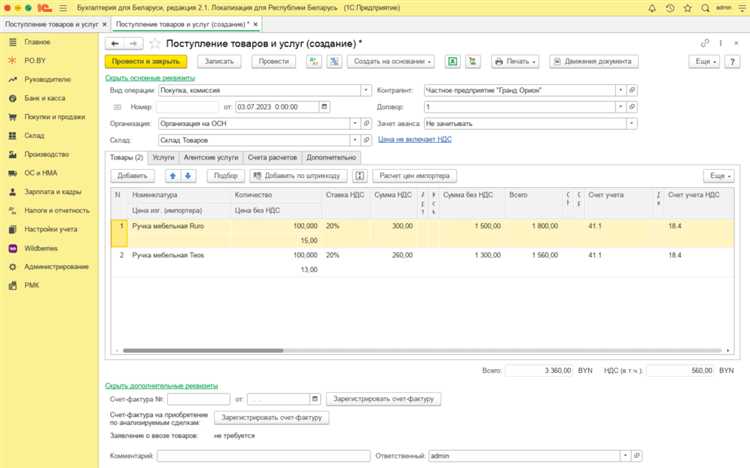Open help question mark button
750x468 pixels.
pos(732,62)
